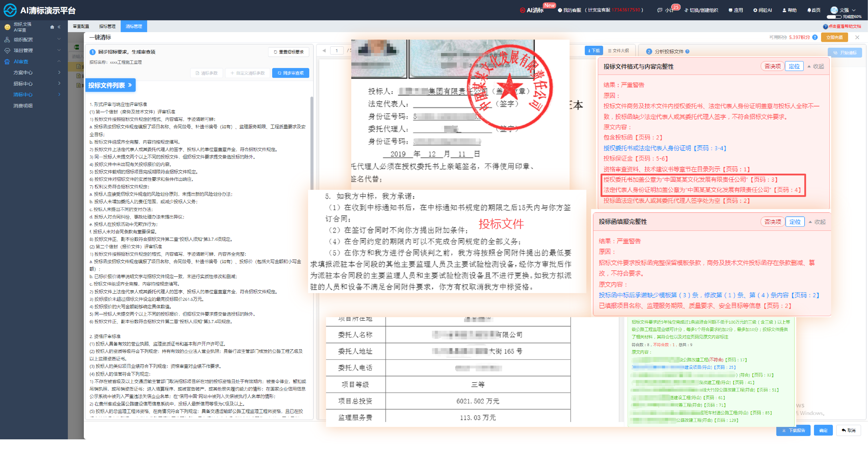The height and width of the screenshot is (449, 868).
Task: Collapse 投标函填报完整性 panel via 收起
Action: click(x=817, y=222)
